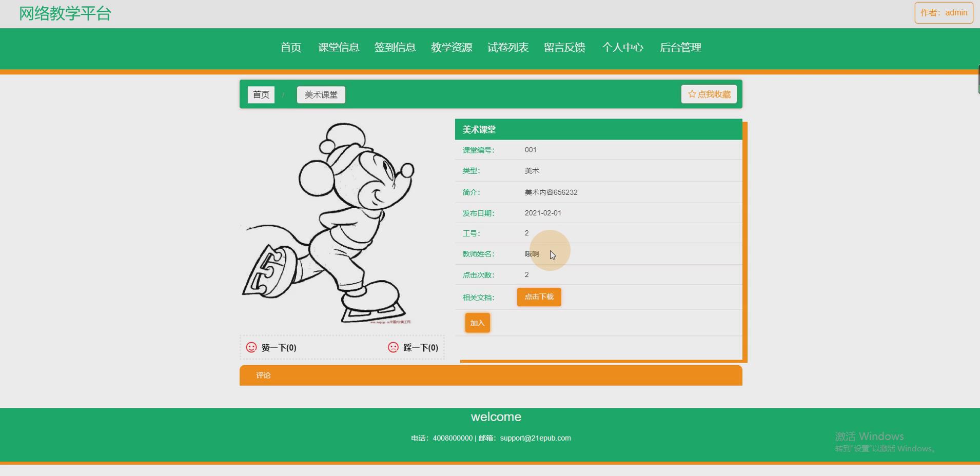
Task: Click the teacher name 哦啊
Action: [532, 254]
